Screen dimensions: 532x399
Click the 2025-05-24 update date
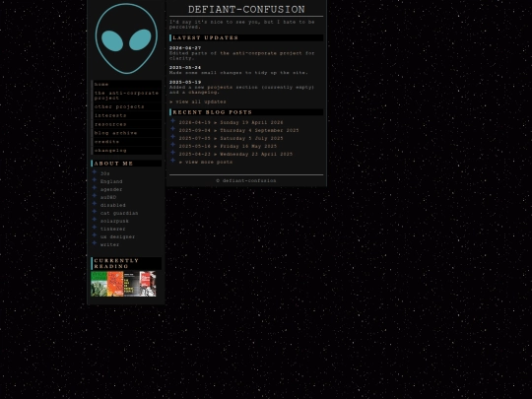tap(185, 68)
